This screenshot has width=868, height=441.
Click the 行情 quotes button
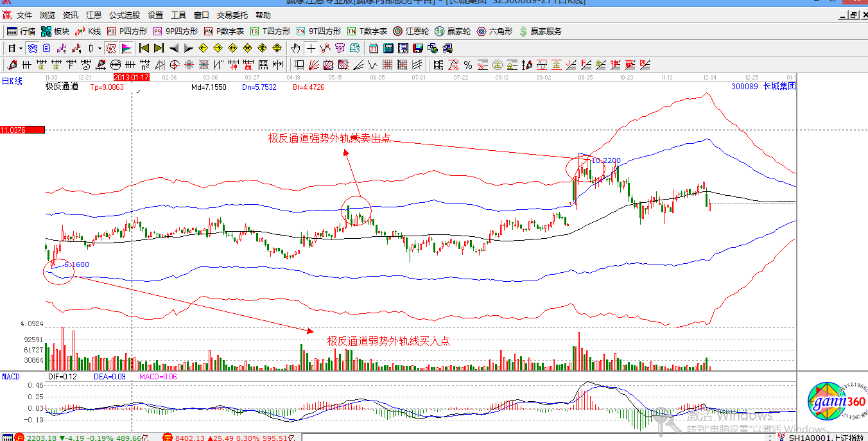(x=21, y=31)
